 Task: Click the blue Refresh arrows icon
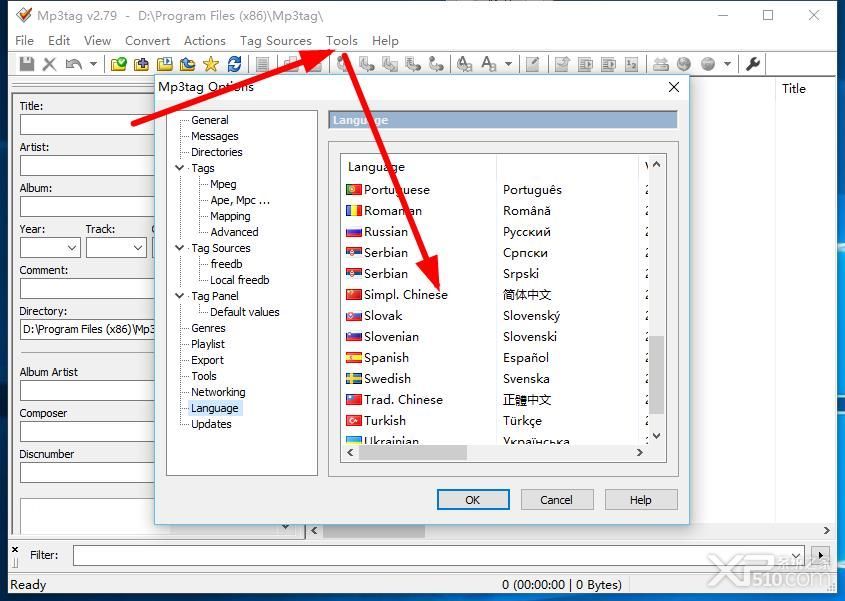coord(234,64)
